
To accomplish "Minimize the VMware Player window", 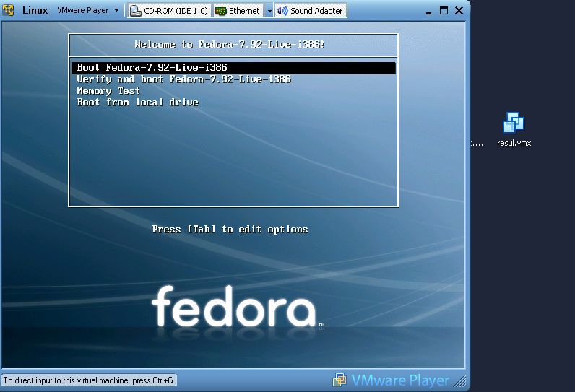I will (x=428, y=12).
